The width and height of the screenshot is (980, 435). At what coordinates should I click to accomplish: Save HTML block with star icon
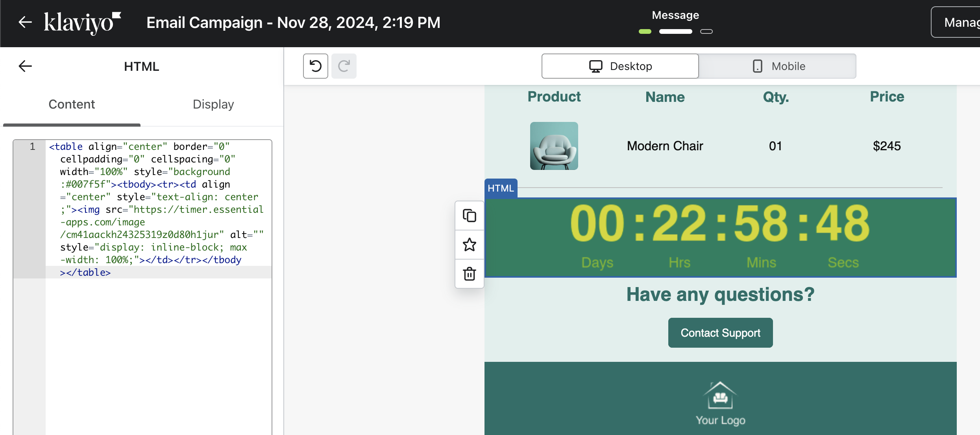(469, 245)
